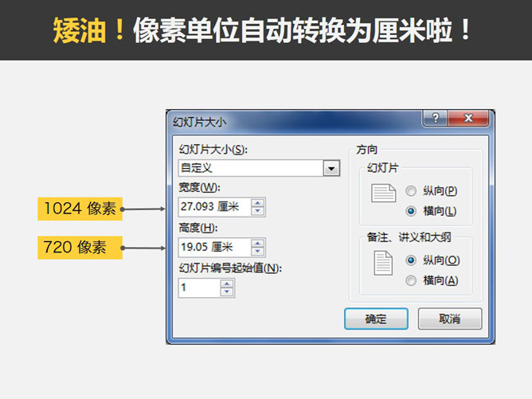Click the help question mark button
This screenshot has height=399, width=532.
tap(435, 119)
